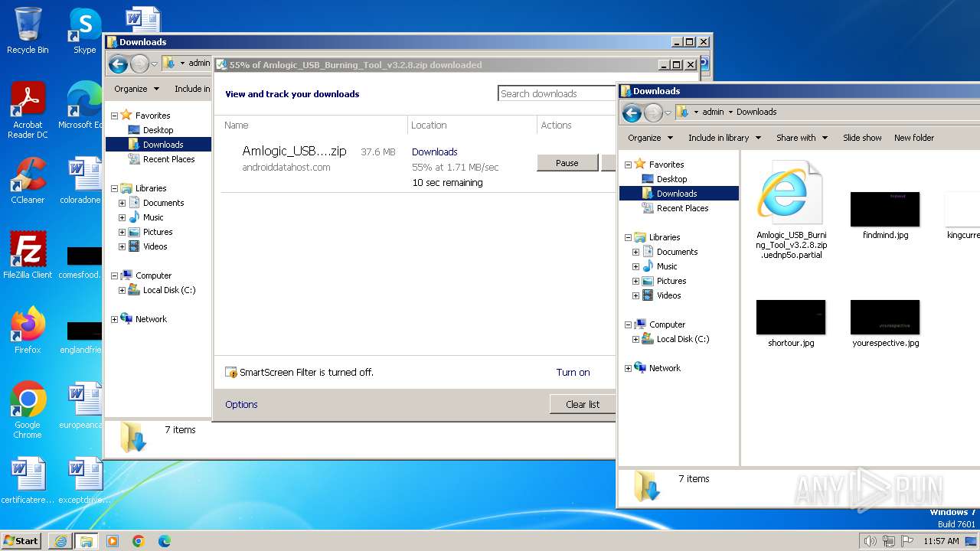Viewport: 980px width, 551px height.
Task: Pause the Amlogic zip download
Action: [567, 163]
